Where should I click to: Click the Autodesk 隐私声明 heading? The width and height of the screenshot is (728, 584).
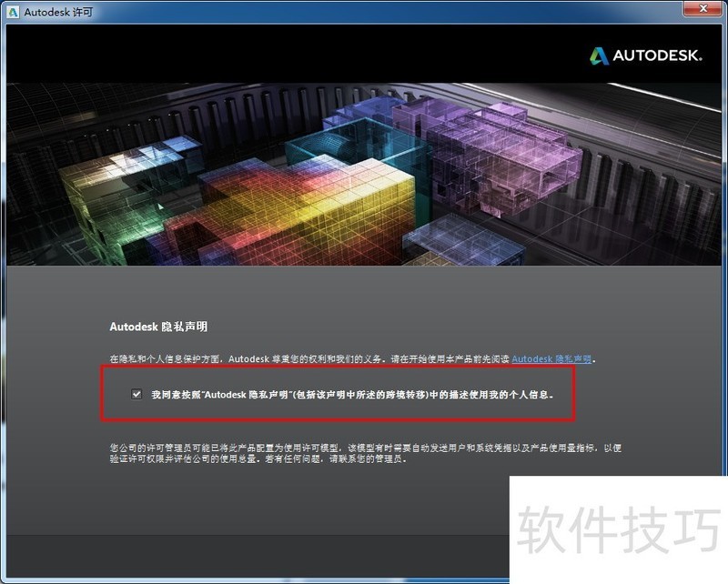pyautogui.click(x=158, y=327)
